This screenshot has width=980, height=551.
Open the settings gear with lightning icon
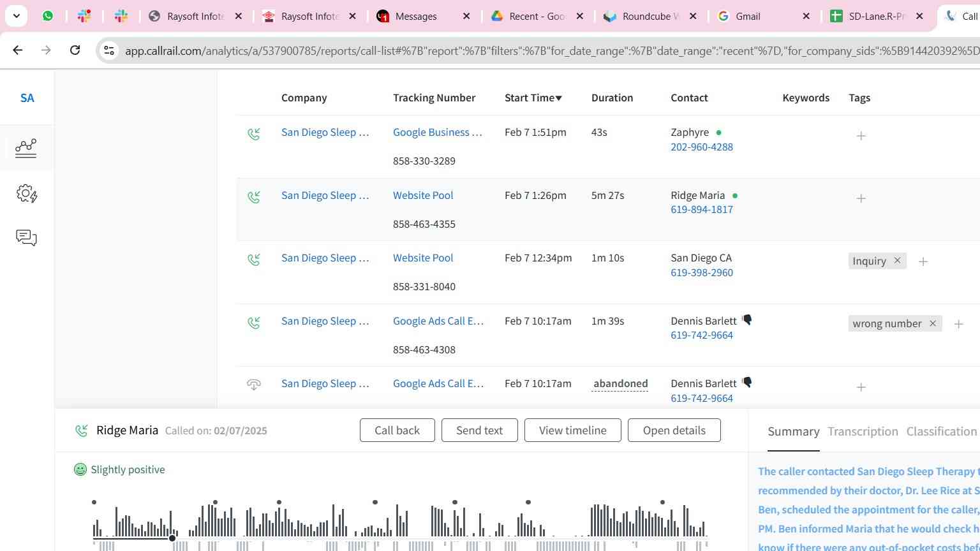(26, 194)
